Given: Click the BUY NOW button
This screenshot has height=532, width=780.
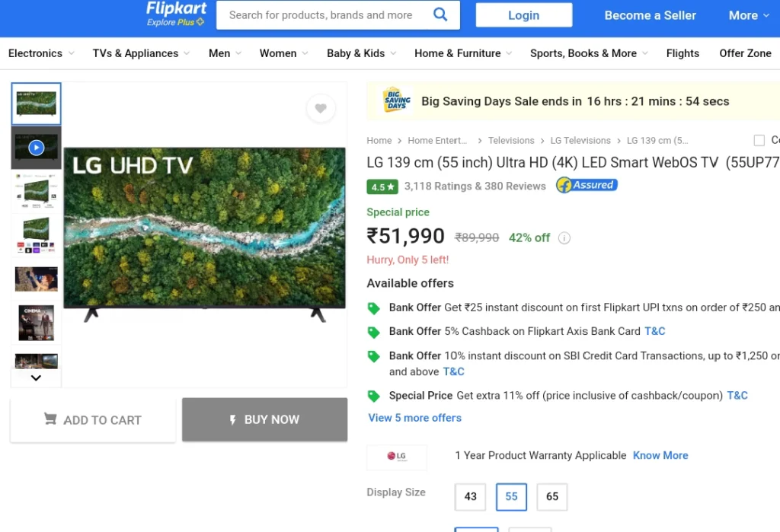Looking at the screenshot, I should [264, 419].
